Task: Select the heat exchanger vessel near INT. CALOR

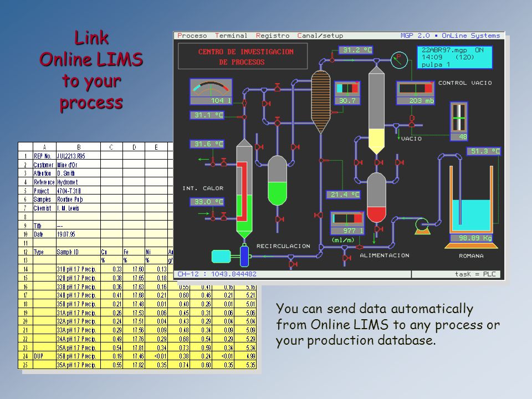Action: pyautogui.click(x=244, y=188)
